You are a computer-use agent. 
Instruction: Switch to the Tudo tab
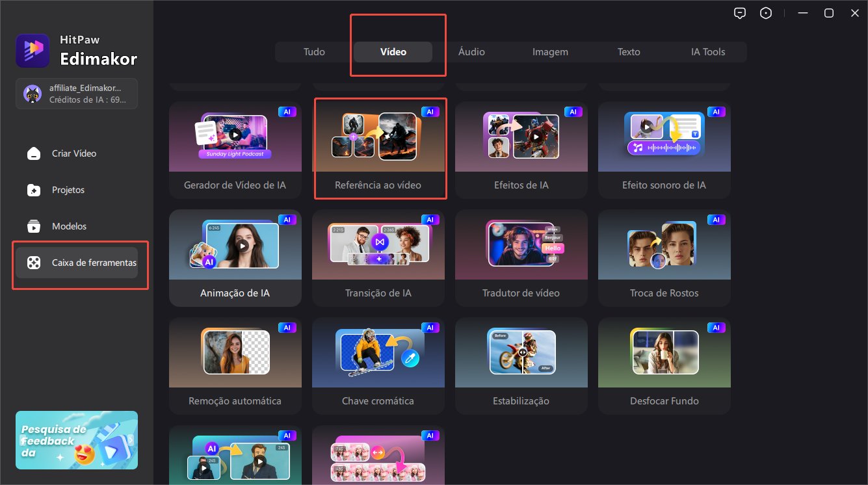314,52
